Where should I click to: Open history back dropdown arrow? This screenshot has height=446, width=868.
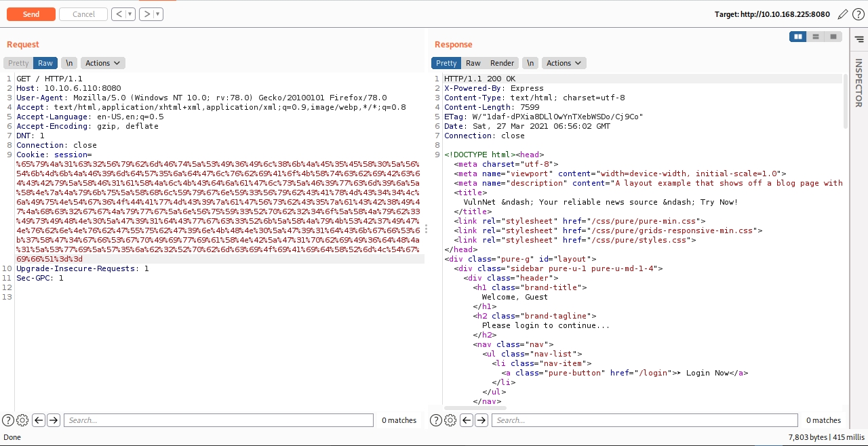tap(130, 14)
